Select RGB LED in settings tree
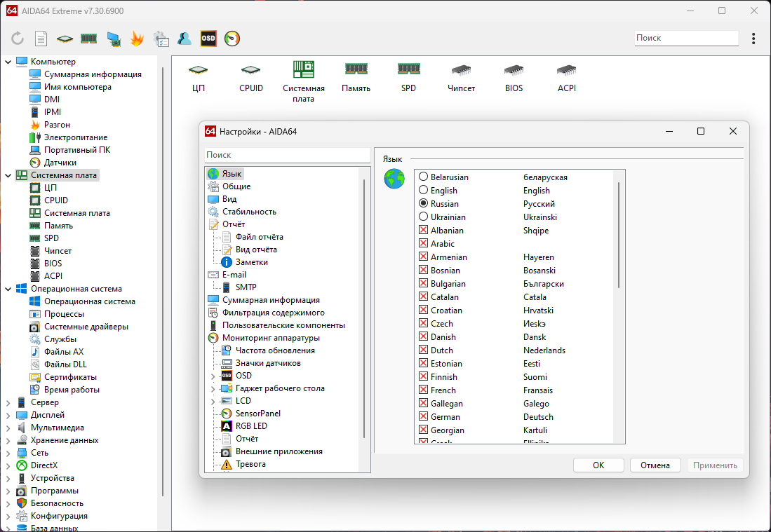 tap(250, 426)
